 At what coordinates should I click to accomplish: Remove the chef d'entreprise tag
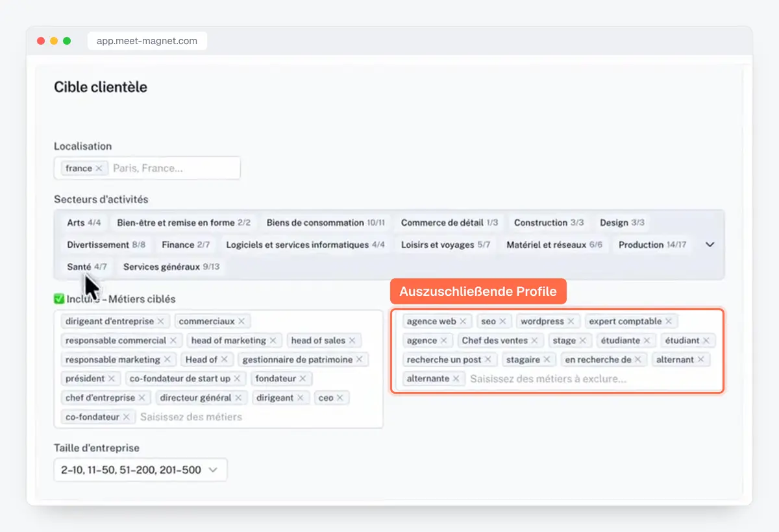coord(142,398)
